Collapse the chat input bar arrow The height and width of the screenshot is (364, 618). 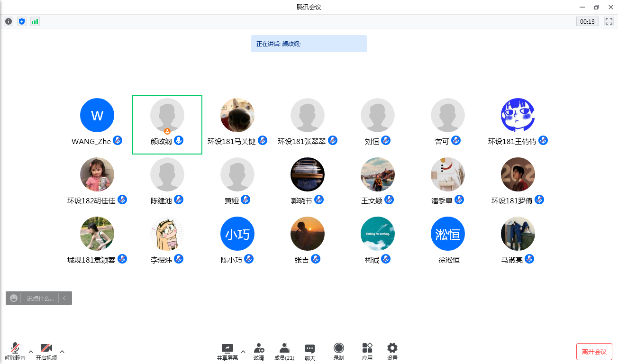point(64,298)
